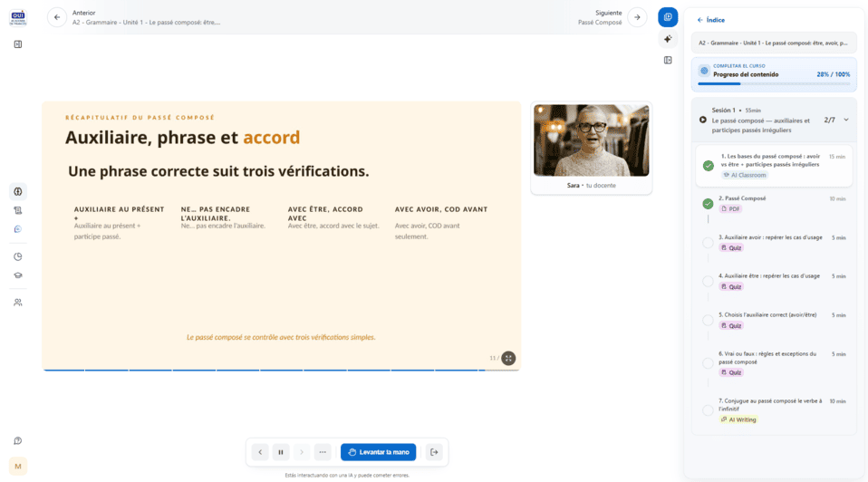
Task: Open the M user avatar
Action: pyautogui.click(x=18, y=467)
